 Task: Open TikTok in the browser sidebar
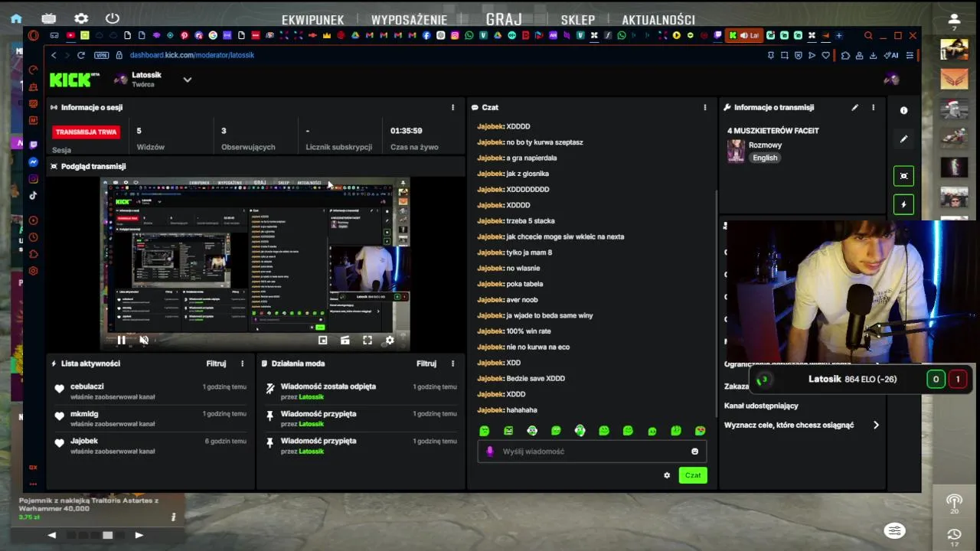[x=33, y=195]
